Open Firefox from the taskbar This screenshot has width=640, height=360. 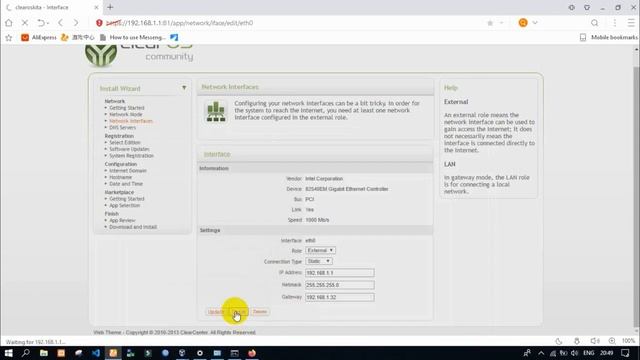pyautogui.click(x=252, y=353)
